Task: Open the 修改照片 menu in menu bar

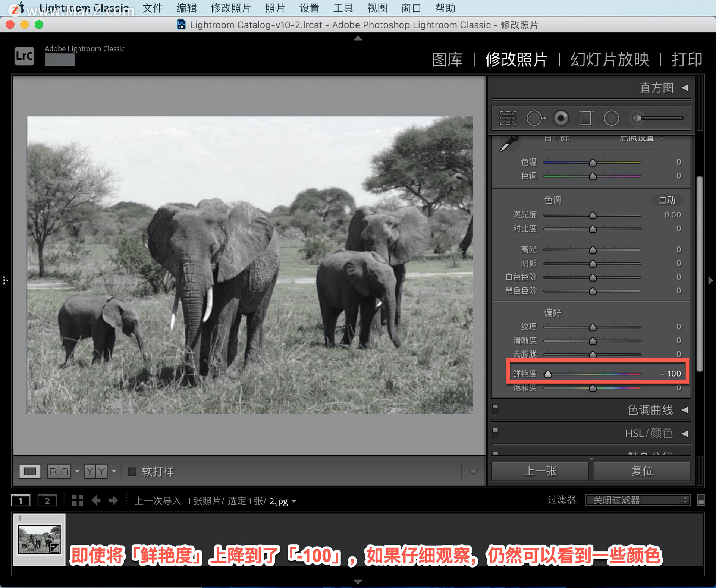Action: (230, 8)
